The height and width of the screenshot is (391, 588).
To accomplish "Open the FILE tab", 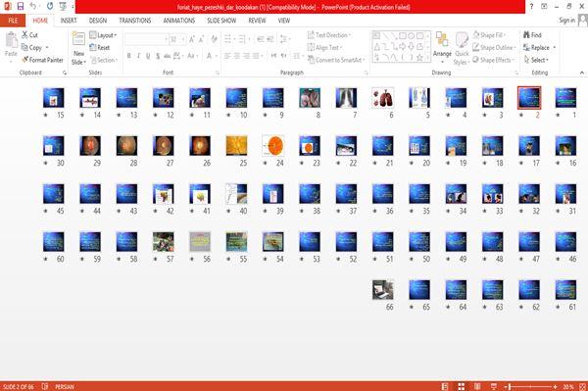I will (13, 21).
